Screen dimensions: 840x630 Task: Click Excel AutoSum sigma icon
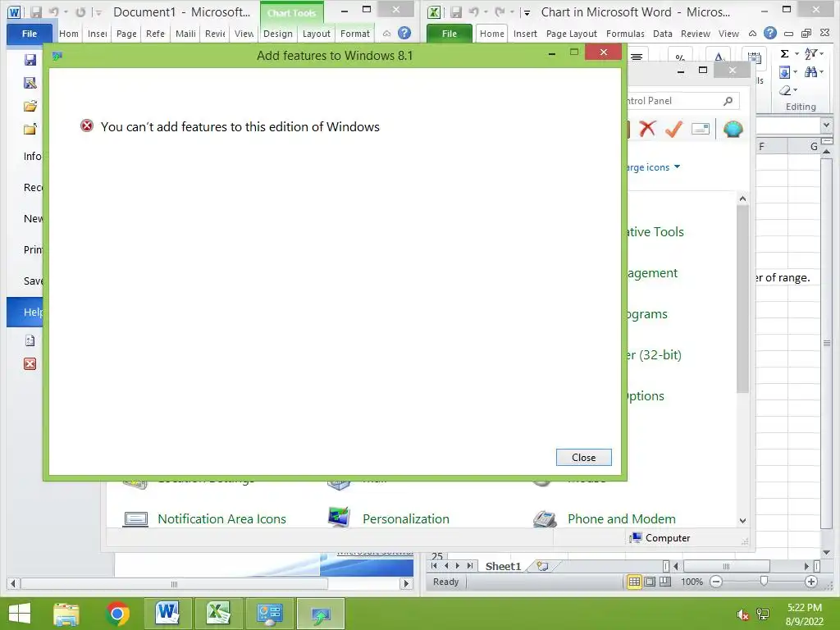[x=784, y=53]
